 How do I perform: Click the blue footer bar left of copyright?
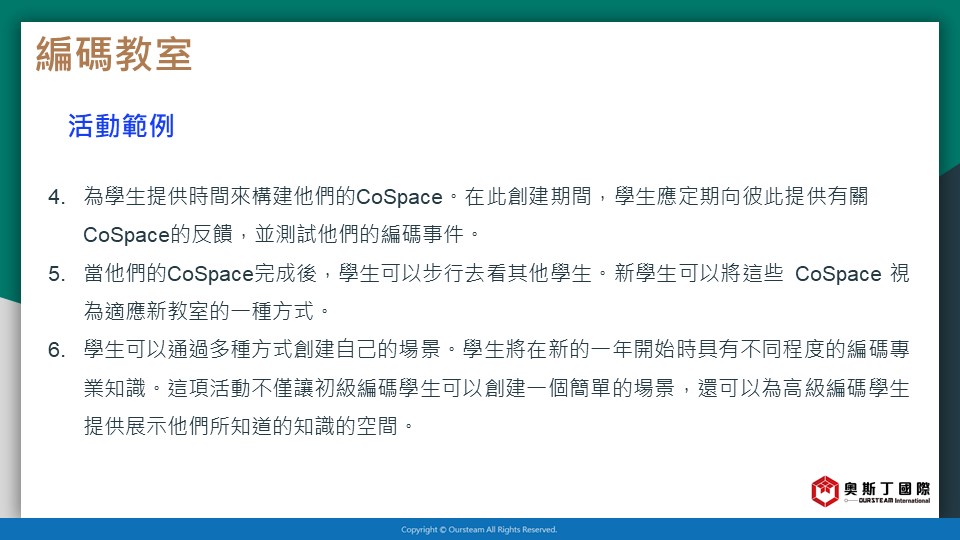(x=200, y=530)
